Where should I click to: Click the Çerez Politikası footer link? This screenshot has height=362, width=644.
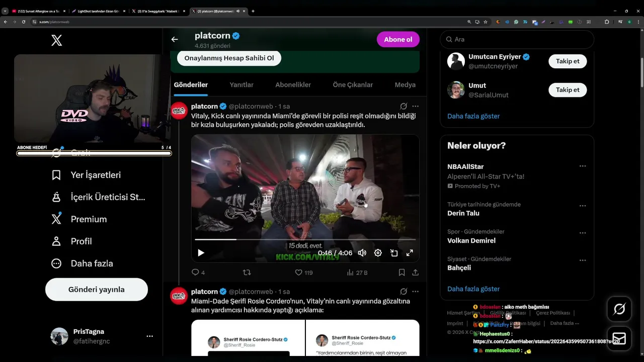pyautogui.click(x=553, y=313)
